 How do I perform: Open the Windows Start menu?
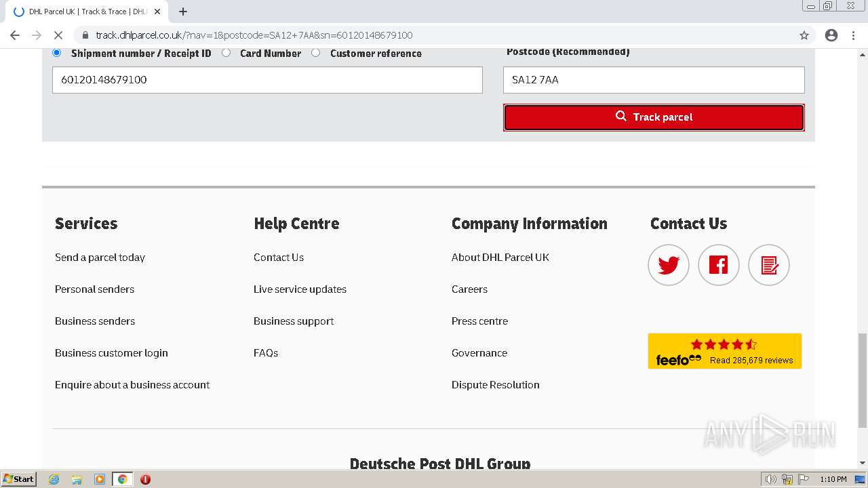coord(18,479)
